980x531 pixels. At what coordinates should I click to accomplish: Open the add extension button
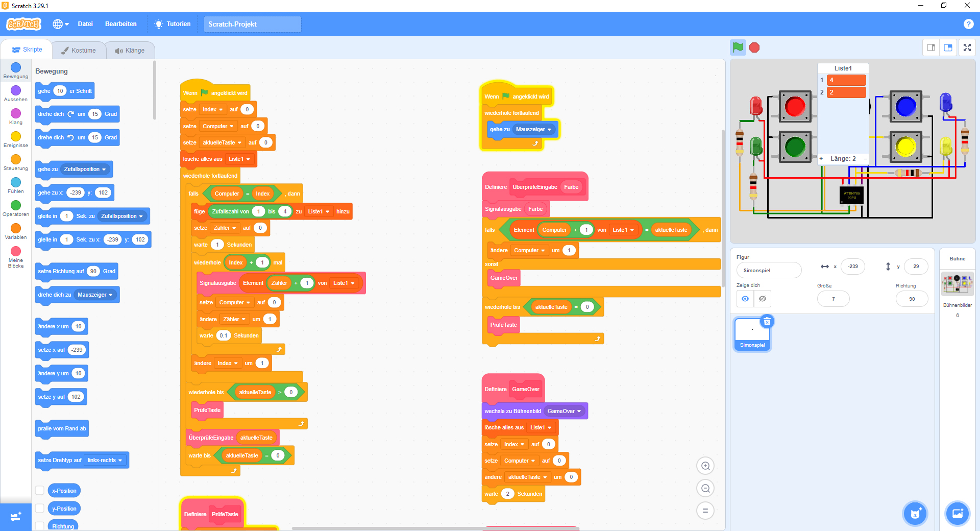point(15,517)
